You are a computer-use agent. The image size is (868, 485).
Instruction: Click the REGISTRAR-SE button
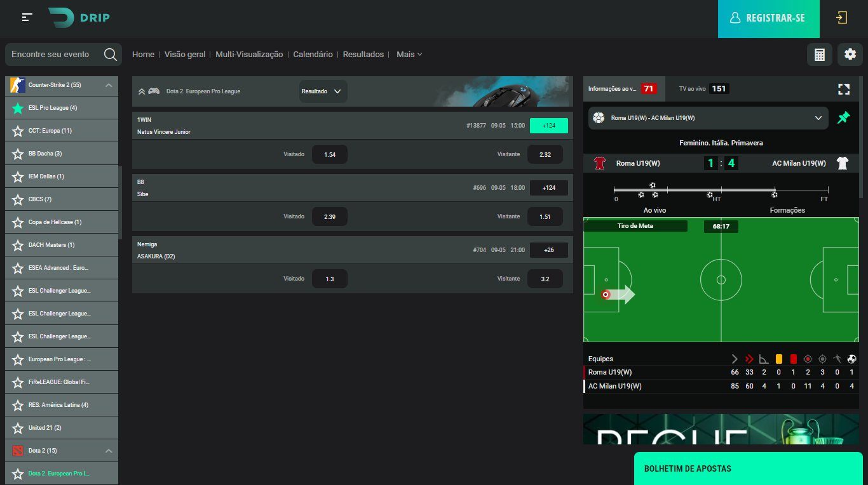click(x=769, y=18)
